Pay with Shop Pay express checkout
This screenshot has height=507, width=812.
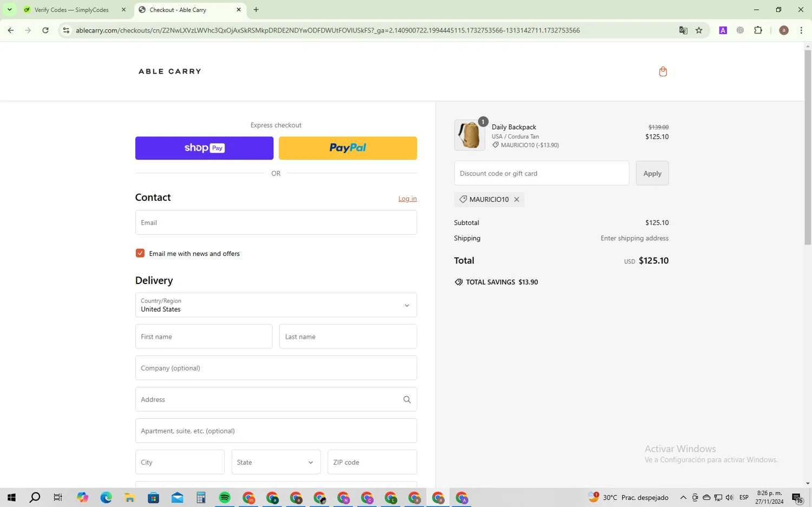point(204,148)
